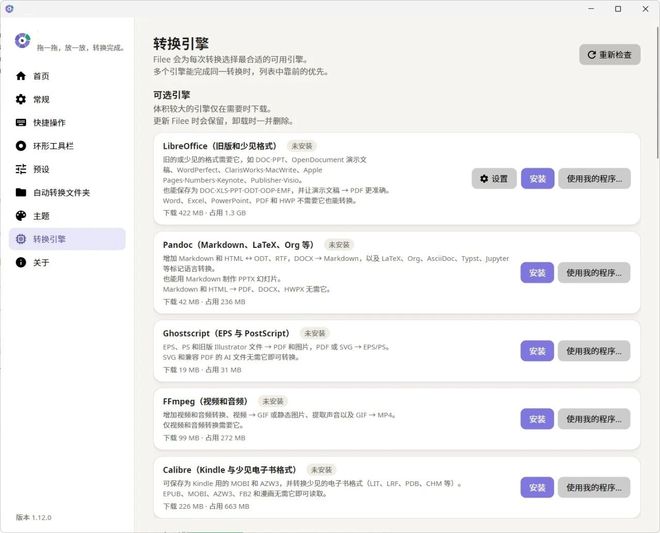Click the sliders icon next to 预设
This screenshot has width=660, height=533.
[x=21, y=169]
